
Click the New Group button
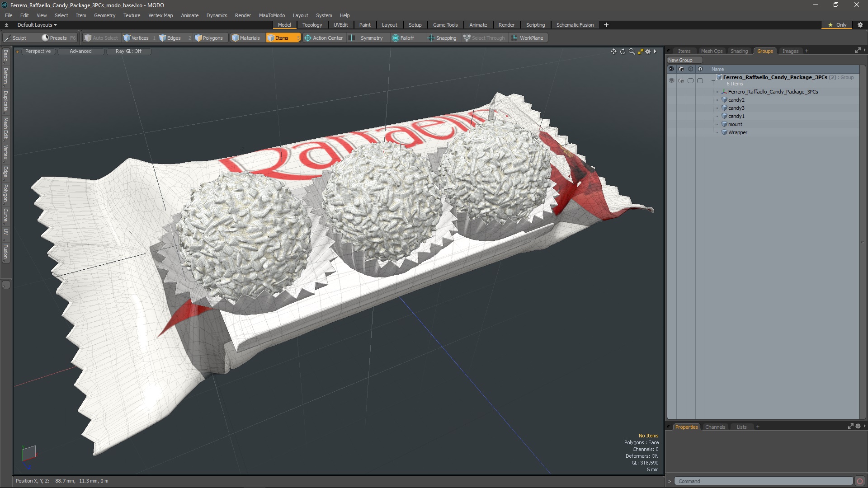684,60
